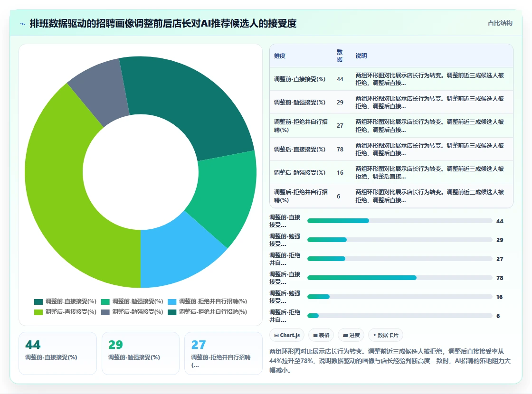532x394 pixels.
Task: Select the 表格 tag
Action: 321,335
